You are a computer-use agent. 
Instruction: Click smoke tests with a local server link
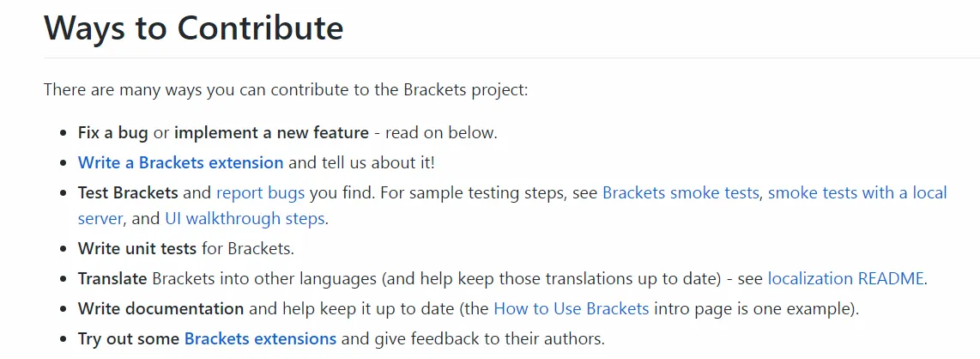pyautogui.click(x=857, y=192)
